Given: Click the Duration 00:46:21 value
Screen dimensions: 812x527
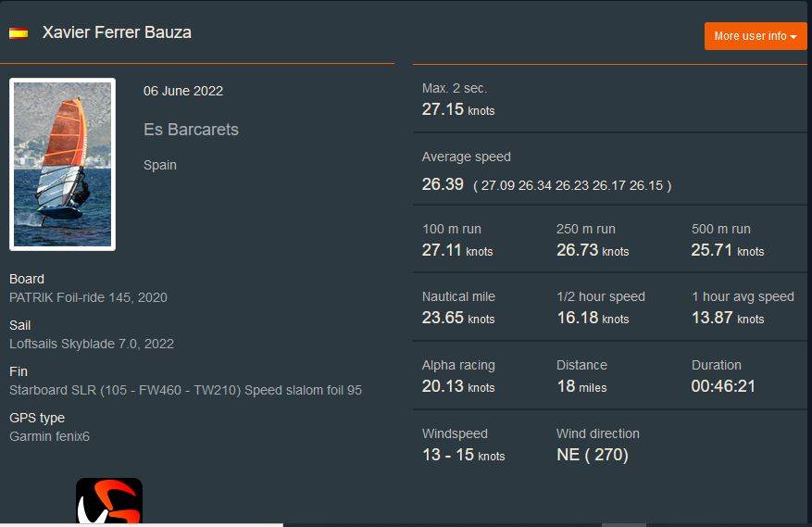Looking at the screenshot, I should tap(723, 386).
